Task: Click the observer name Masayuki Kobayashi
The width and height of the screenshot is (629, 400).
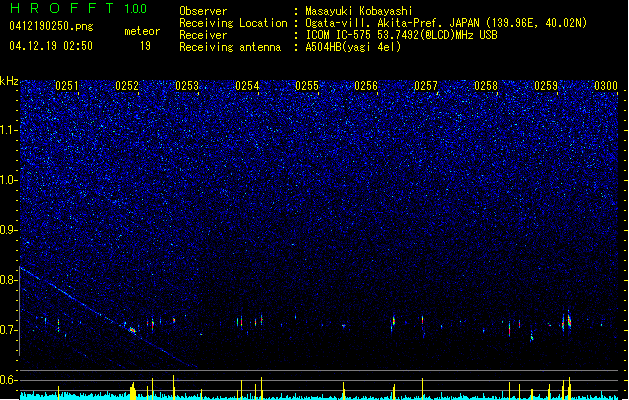Action: 359,11
